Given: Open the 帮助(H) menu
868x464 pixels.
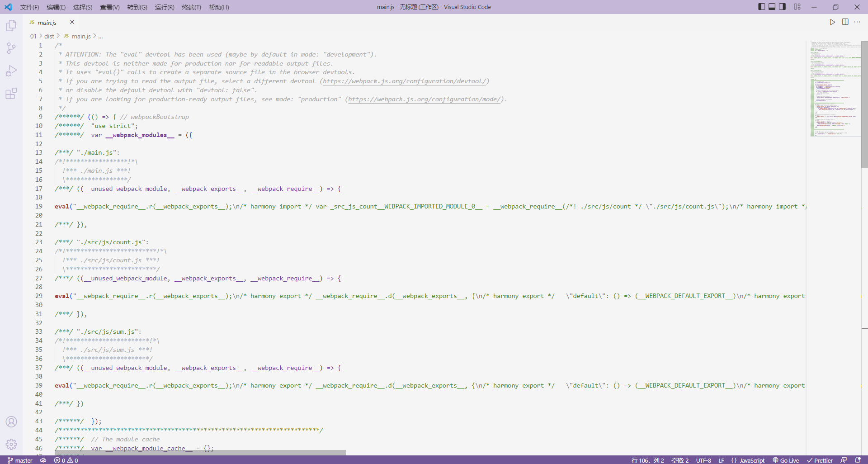Looking at the screenshot, I should [219, 7].
